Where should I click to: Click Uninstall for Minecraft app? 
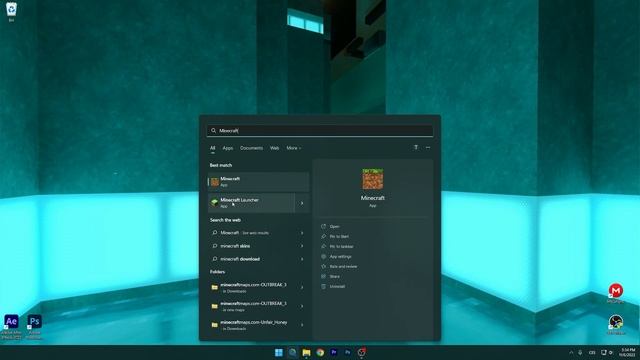tap(337, 287)
